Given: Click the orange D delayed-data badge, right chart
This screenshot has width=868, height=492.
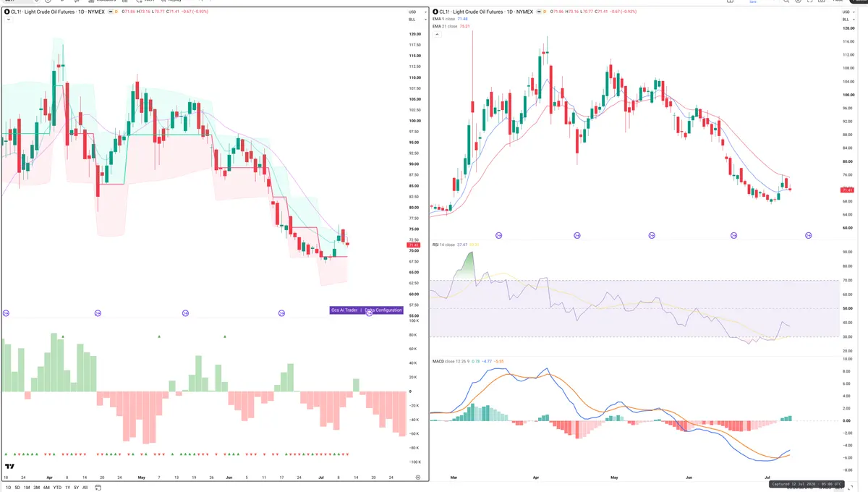Looking at the screenshot, I should click(546, 12).
